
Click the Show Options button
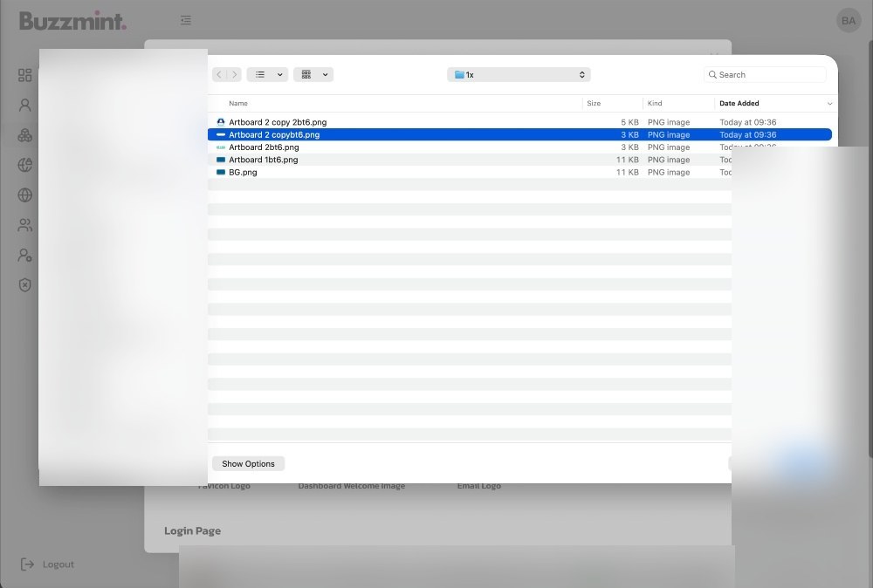pos(248,464)
